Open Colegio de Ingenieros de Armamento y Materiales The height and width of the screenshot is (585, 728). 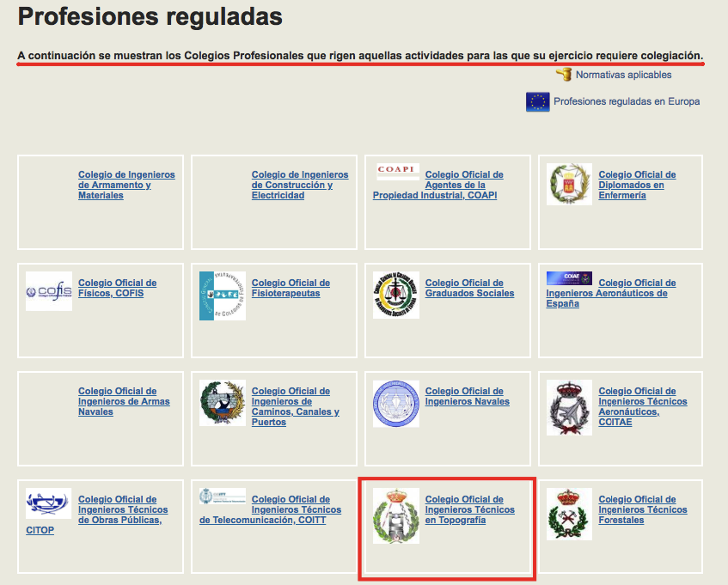(x=126, y=185)
